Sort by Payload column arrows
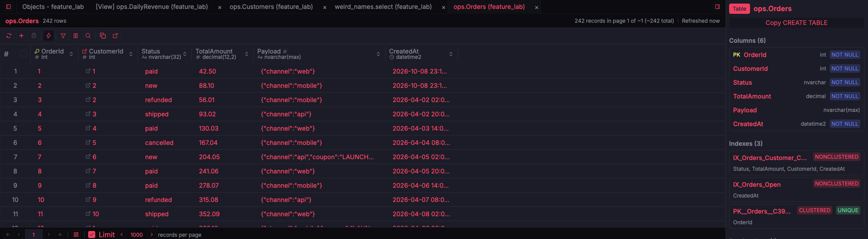This screenshot has height=239, width=868. coord(378,54)
